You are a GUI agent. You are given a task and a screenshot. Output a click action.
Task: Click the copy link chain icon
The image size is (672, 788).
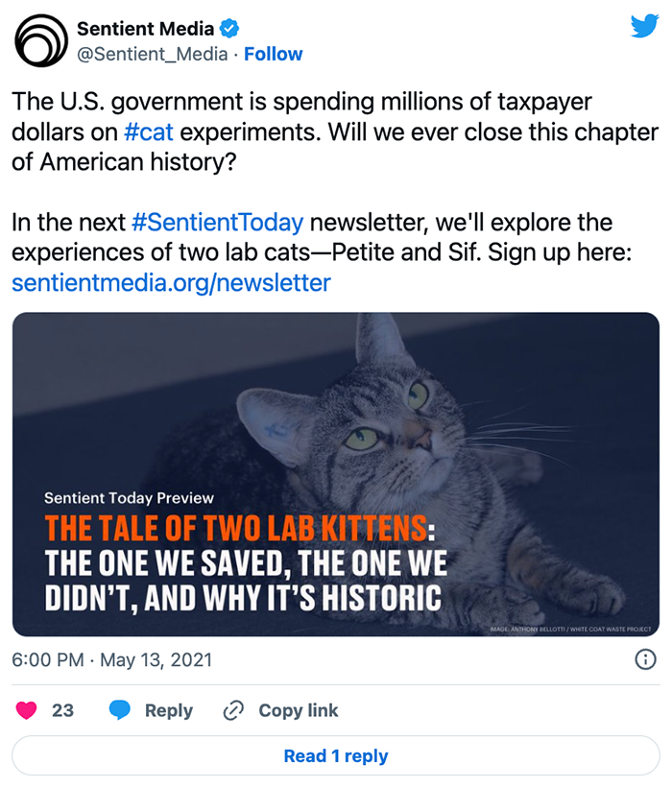pyautogui.click(x=232, y=710)
